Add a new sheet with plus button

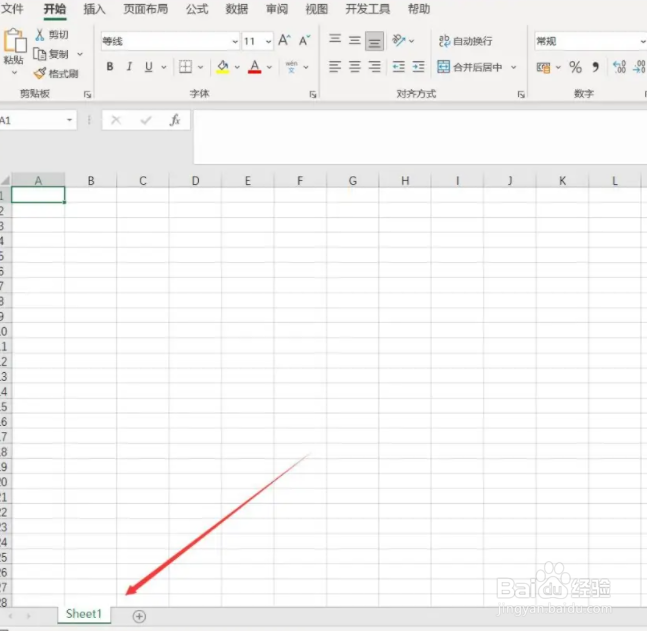pyautogui.click(x=139, y=616)
